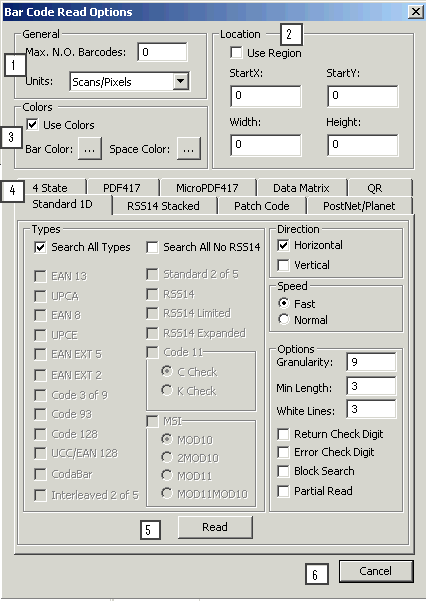The height and width of the screenshot is (601, 426).
Task: Check Search All No RSS14
Action: (x=152, y=247)
